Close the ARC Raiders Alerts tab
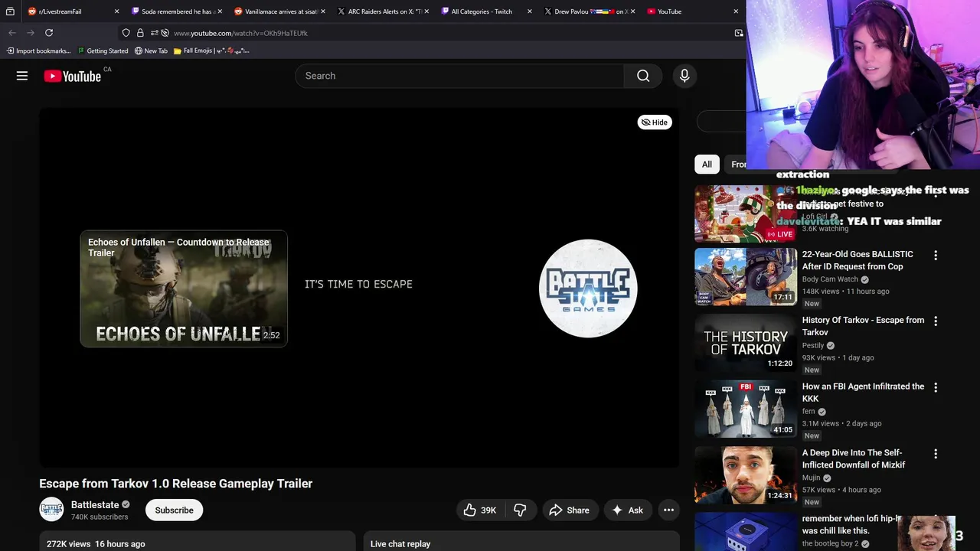The width and height of the screenshot is (980, 551). click(426, 11)
